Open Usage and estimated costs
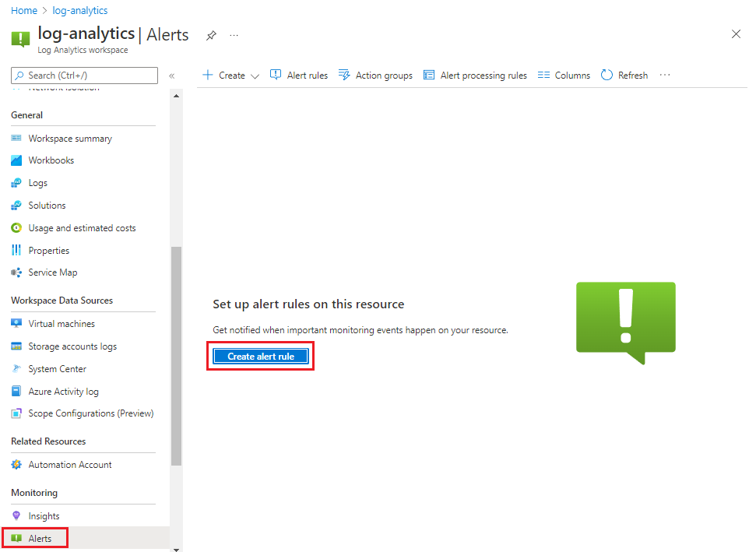 (x=83, y=227)
